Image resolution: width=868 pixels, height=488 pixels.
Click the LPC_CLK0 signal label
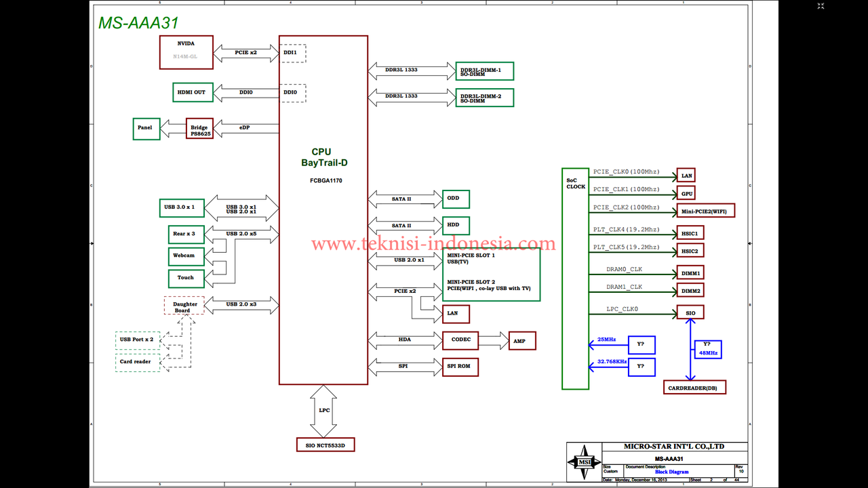click(x=623, y=309)
